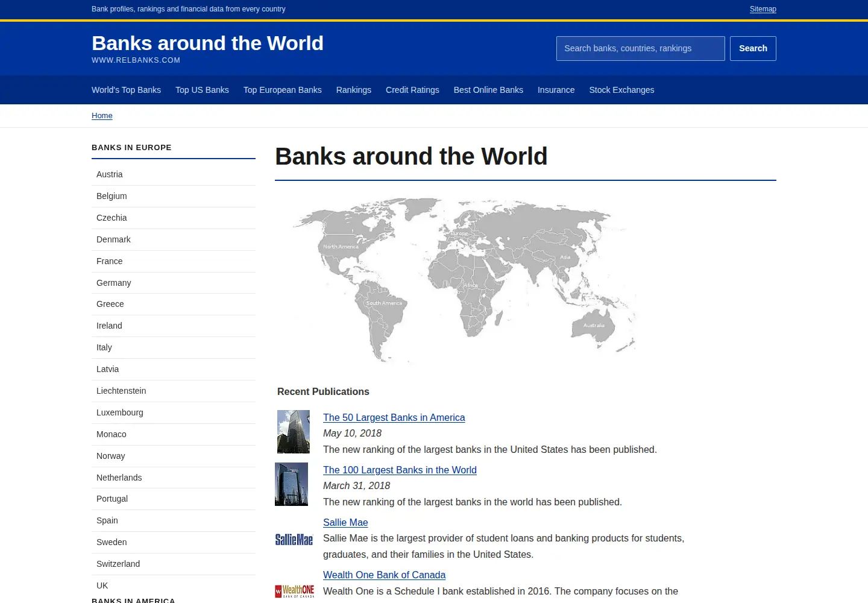
Task: Open Liechtenstein from the sidebar list
Action: pos(174,391)
